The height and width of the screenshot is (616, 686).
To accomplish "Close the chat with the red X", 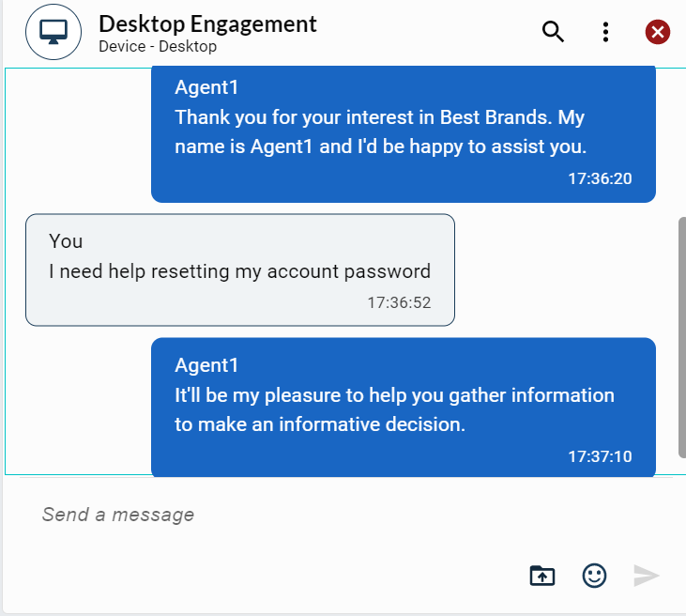I will (x=658, y=32).
